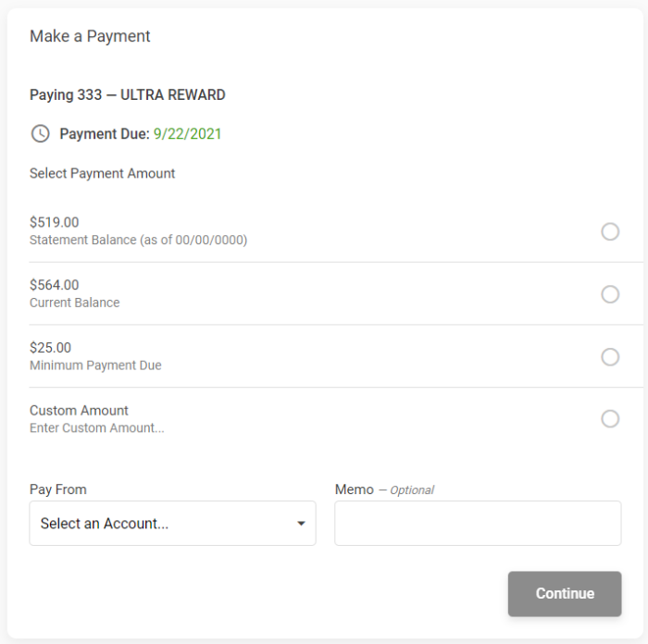Click the $519.00 amount text
This screenshot has height=644, width=648.
click(54, 222)
